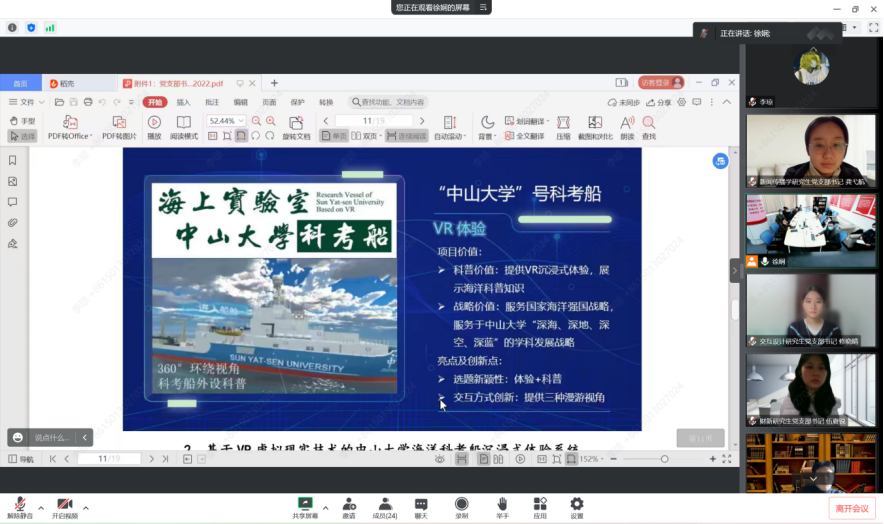Open 开始 ribbon tab
884x524 pixels.
point(155,102)
